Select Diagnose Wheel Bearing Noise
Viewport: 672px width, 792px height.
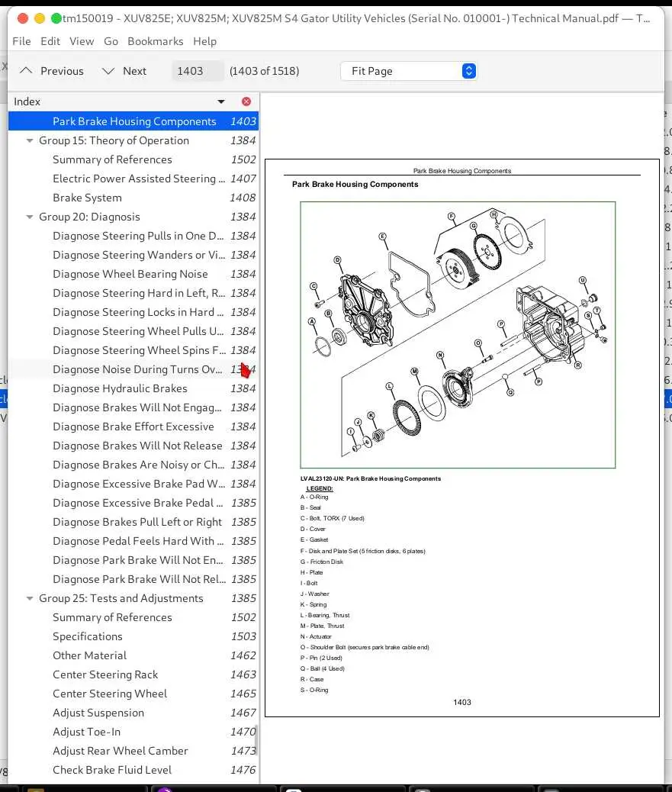click(x=133, y=274)
